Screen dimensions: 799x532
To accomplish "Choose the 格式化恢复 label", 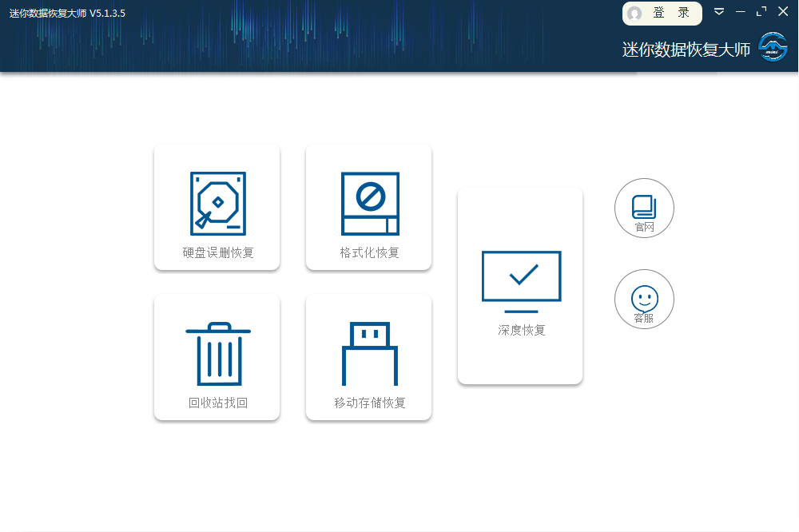I will (x=369, y=253).
